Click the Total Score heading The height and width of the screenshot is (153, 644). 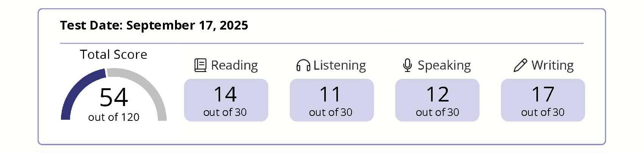tap(113, 55)
